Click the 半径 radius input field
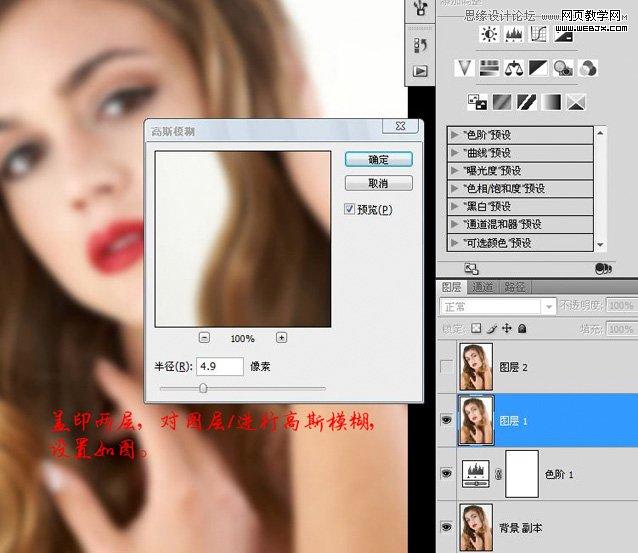The width and height of the screenshot is (638, 553). coord(220,366)
